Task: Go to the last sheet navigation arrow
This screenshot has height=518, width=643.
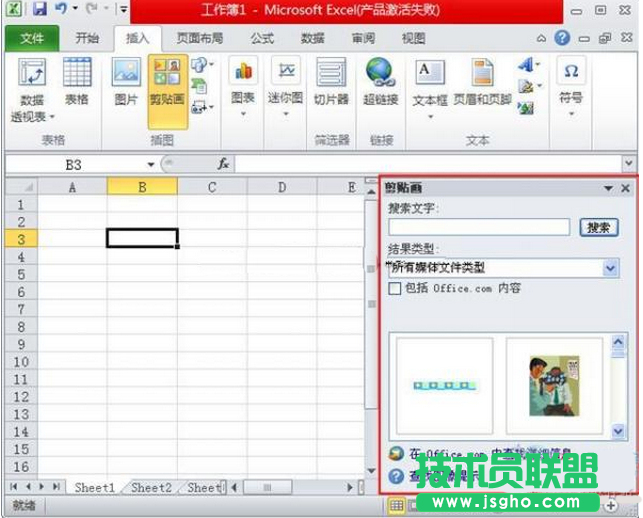Action: coord(57,487)
